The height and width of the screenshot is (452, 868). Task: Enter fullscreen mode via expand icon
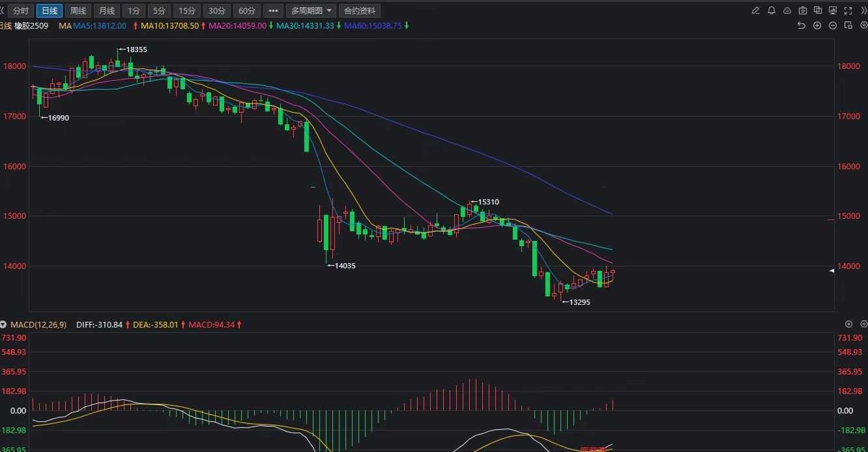pyautogui.click(x=849, y=10)
